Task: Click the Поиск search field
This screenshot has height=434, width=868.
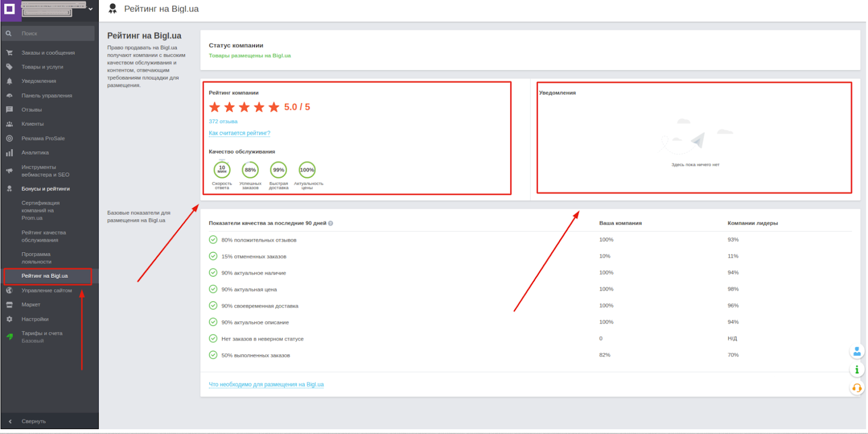Action: (x=49, y=34)
